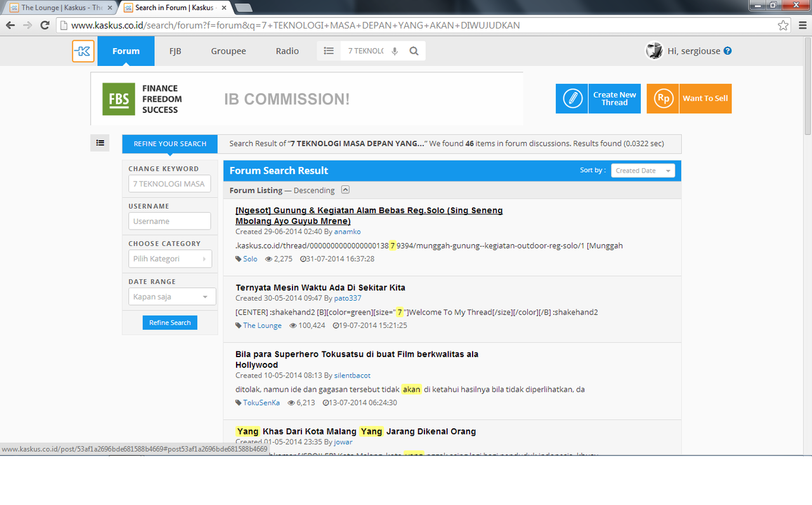
Task: Click browser forward arrow
Action: tap(27, 25)
